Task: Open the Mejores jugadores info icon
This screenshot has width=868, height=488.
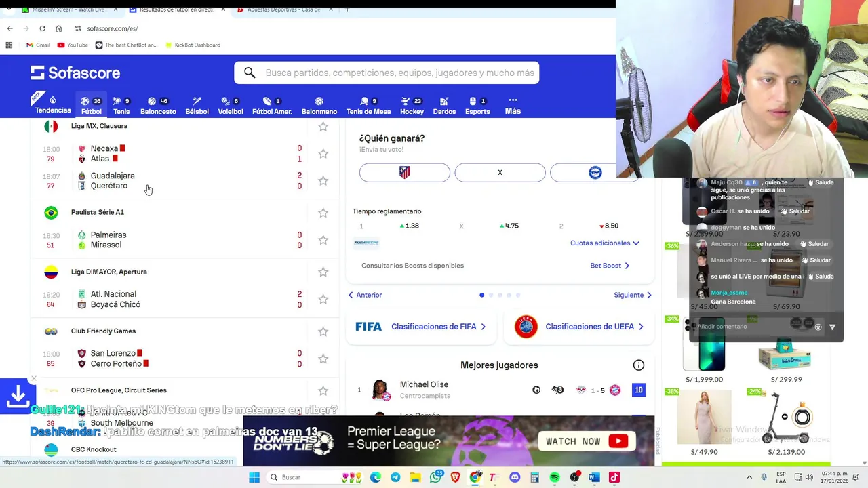Action: click(x=638, y=365)
